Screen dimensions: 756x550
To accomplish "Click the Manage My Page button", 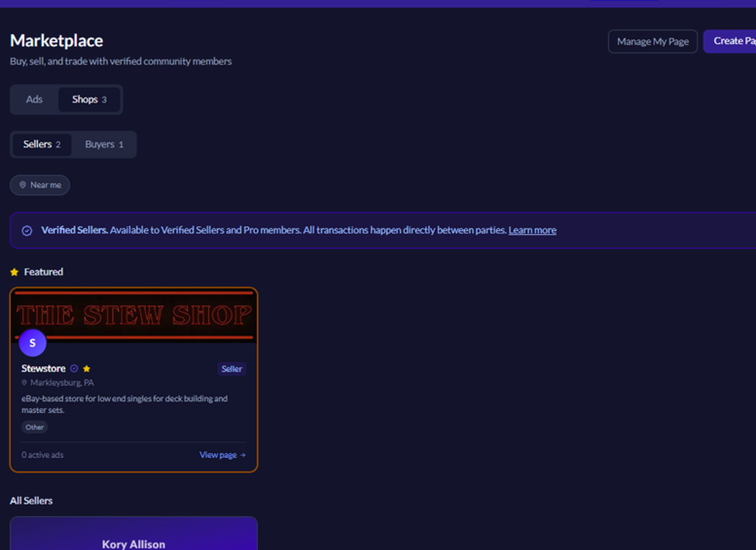I will pos(653,41).
